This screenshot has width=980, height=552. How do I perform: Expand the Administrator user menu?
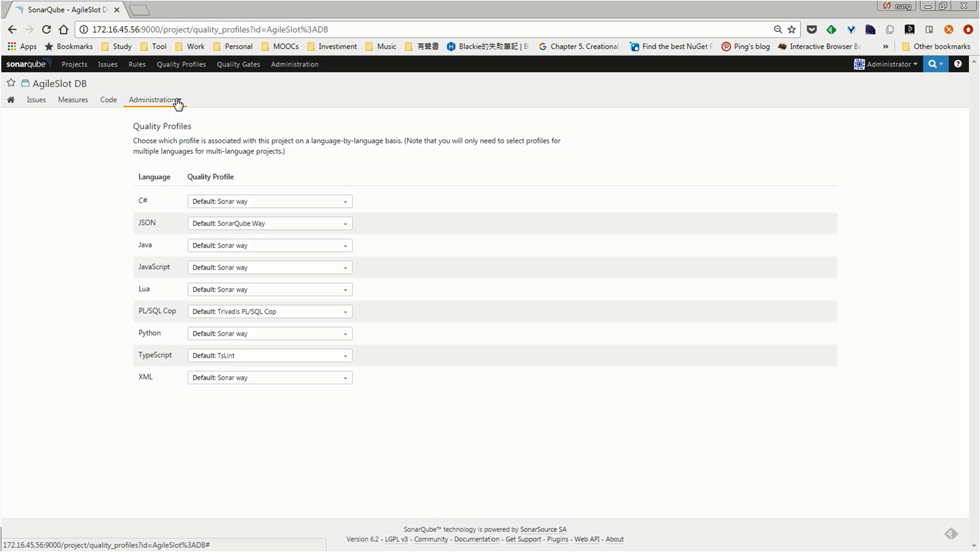(x=885, y=64)
